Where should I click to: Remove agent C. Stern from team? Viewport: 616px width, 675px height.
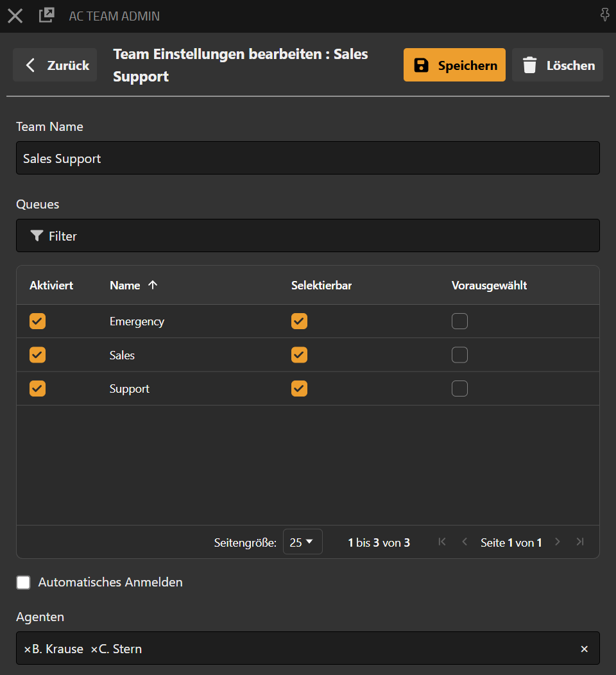94,649
